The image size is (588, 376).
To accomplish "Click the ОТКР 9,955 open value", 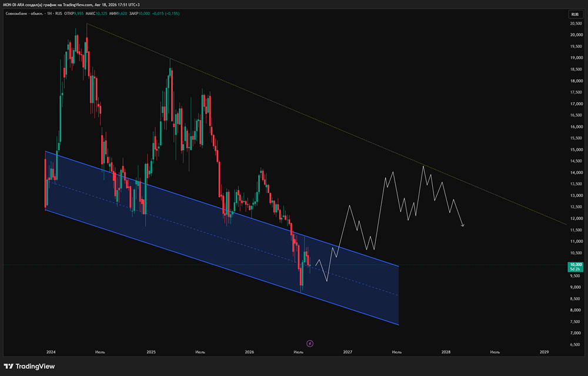I will (x=73, y=14).
